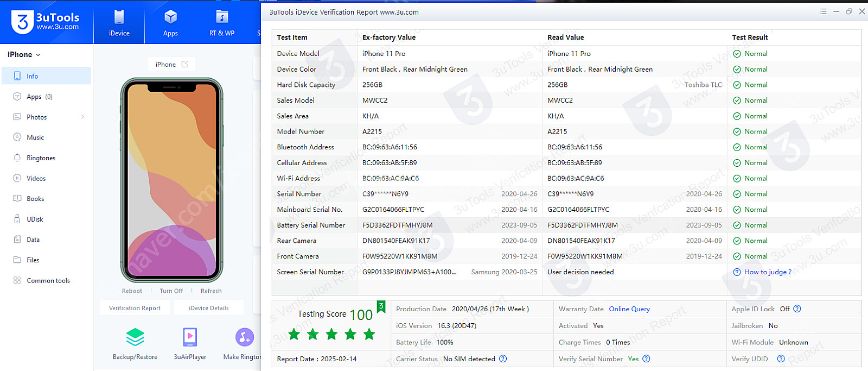Screen dimensions: 868x371
Task: Click the Ex-factory Value column header
Action: (389, 37)
